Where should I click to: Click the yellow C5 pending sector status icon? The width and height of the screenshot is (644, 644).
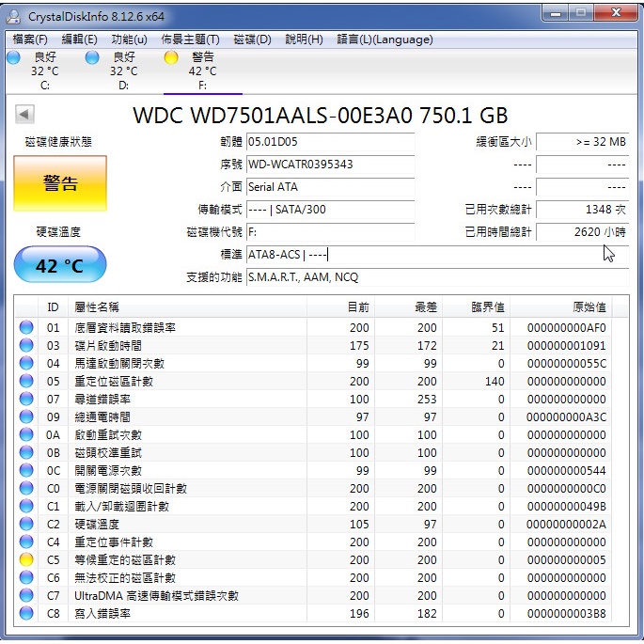pyautogui.click(x=26, y=560)
